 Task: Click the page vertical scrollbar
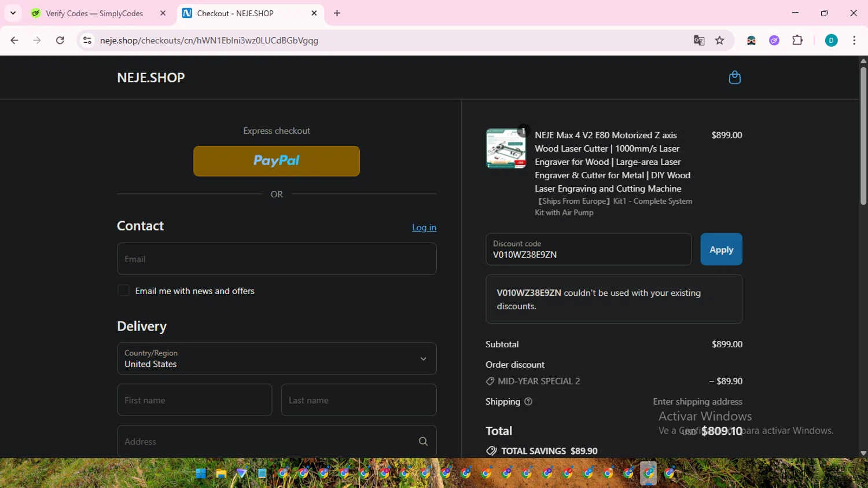[863, 136]
